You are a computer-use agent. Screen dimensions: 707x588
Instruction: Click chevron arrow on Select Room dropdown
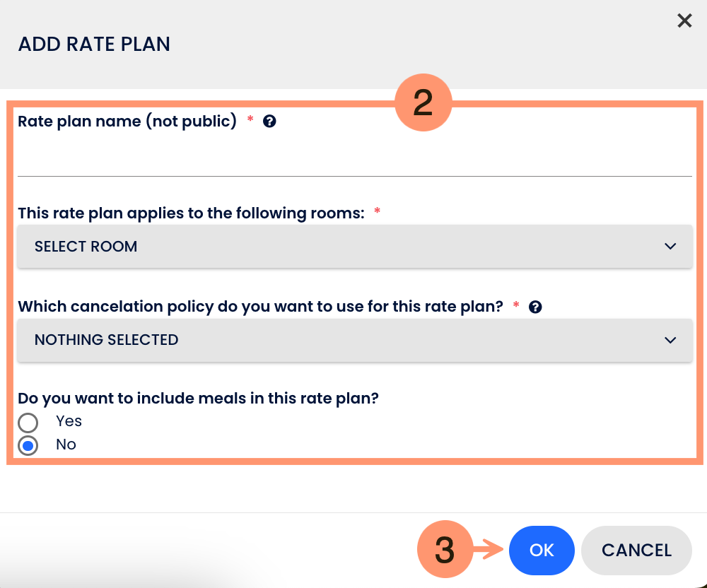[670, 247]
